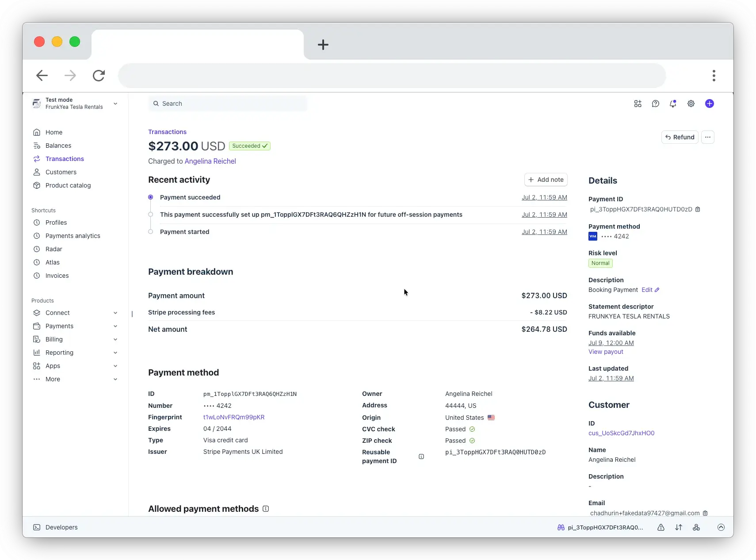Open the Home sidebar item
Image resolution: width=756 pixels, height=560 pixels.
pos(54,132)
